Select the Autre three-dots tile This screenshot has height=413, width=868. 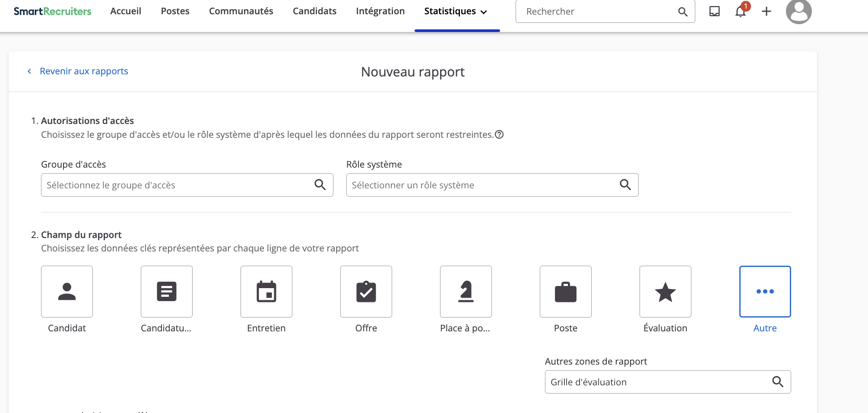point(765,292)
